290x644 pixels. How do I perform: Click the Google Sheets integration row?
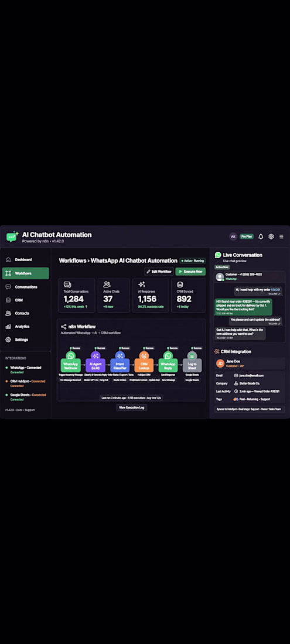(25, 397)
